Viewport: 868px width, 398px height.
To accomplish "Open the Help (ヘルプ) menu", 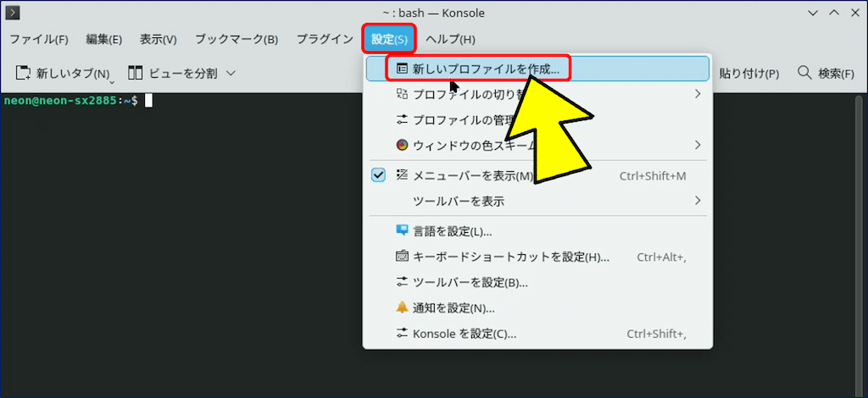I will point(450,39).
